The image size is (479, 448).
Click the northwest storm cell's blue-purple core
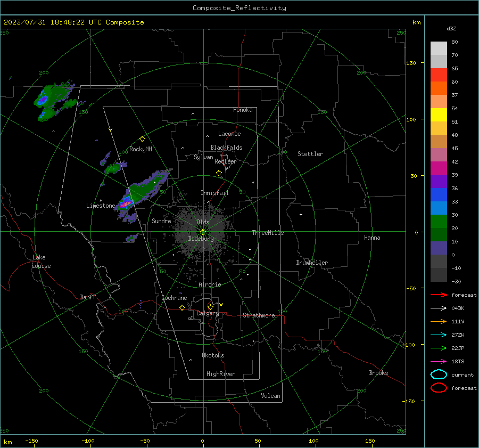[x=43, y=100]
